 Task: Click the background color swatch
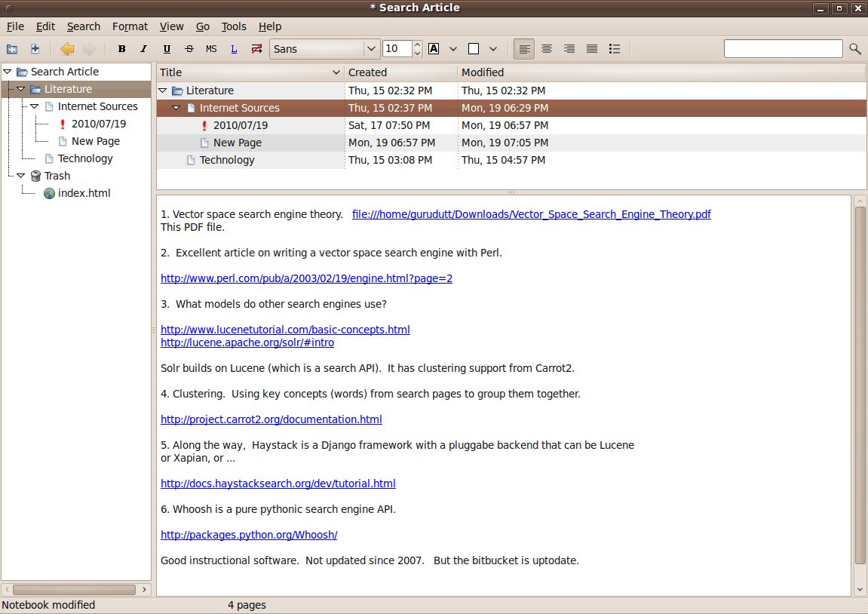[x=474, y=49]
